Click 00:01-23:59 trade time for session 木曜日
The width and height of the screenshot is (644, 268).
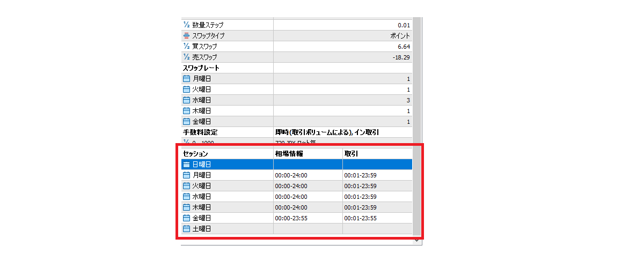click(x=361, y=207)
